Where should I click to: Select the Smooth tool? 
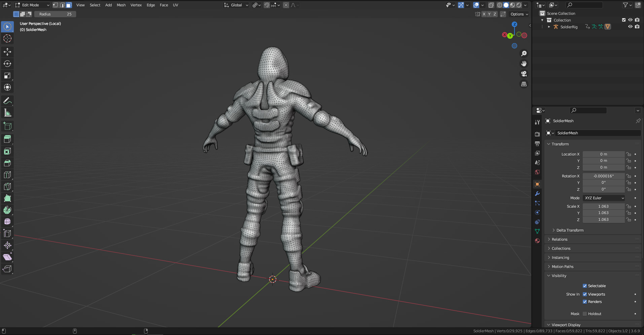click(x=7, y=222)
